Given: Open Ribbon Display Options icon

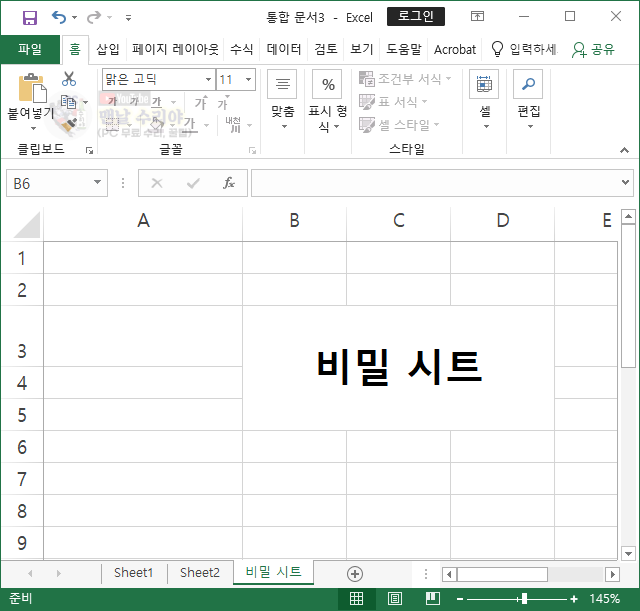Looking at the screenshot, I should [477, 16].
